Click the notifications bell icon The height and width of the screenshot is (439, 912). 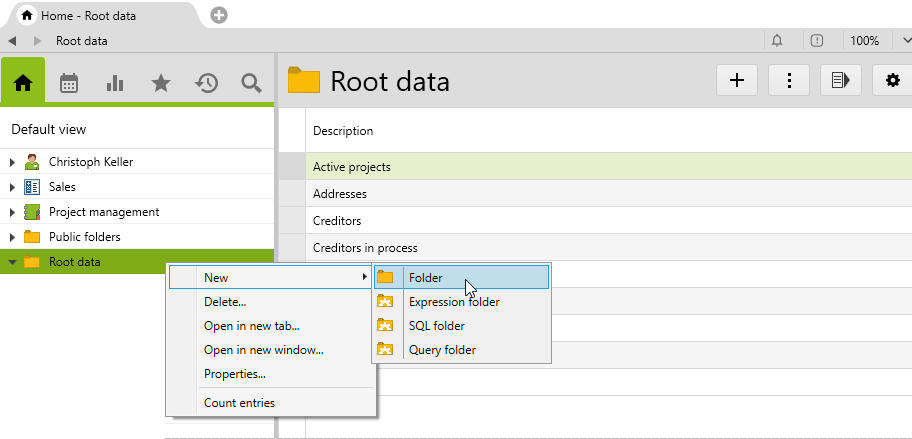(x=777, y=41)
